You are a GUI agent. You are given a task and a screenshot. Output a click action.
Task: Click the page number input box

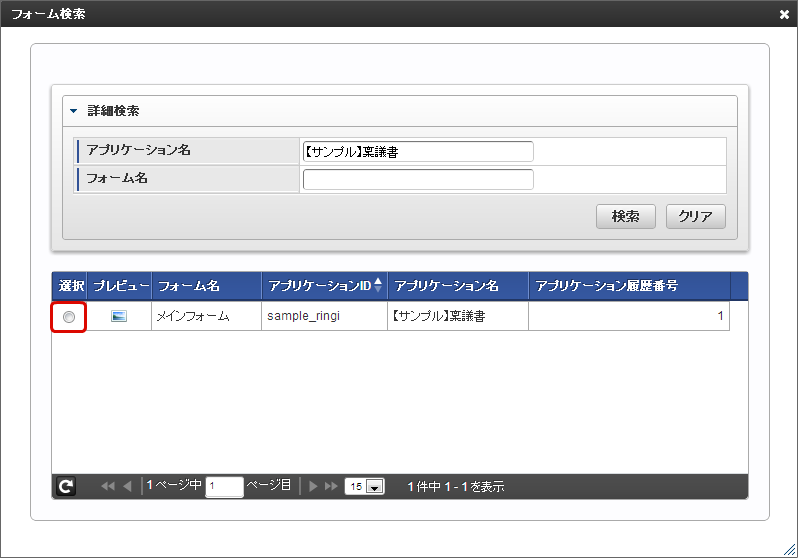[224, 487]
